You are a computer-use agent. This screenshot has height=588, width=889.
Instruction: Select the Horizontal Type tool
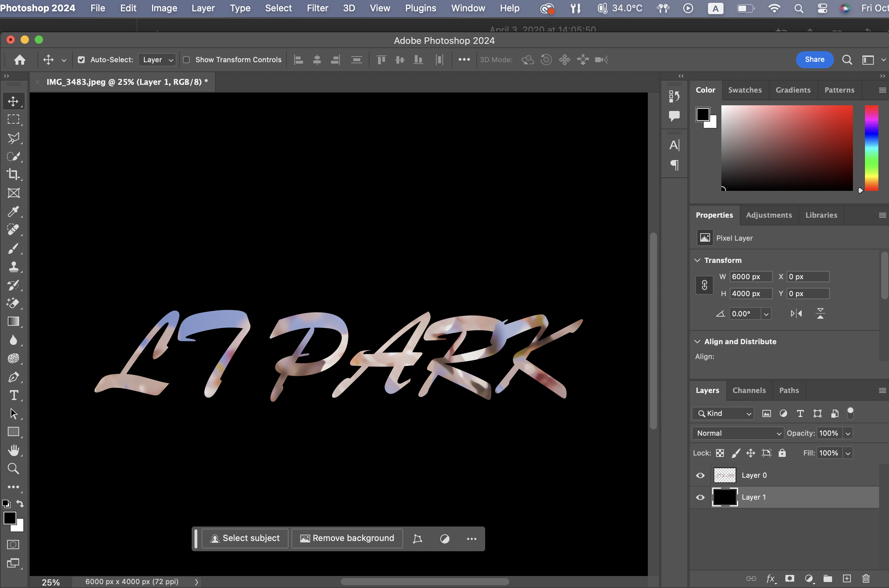13,395
